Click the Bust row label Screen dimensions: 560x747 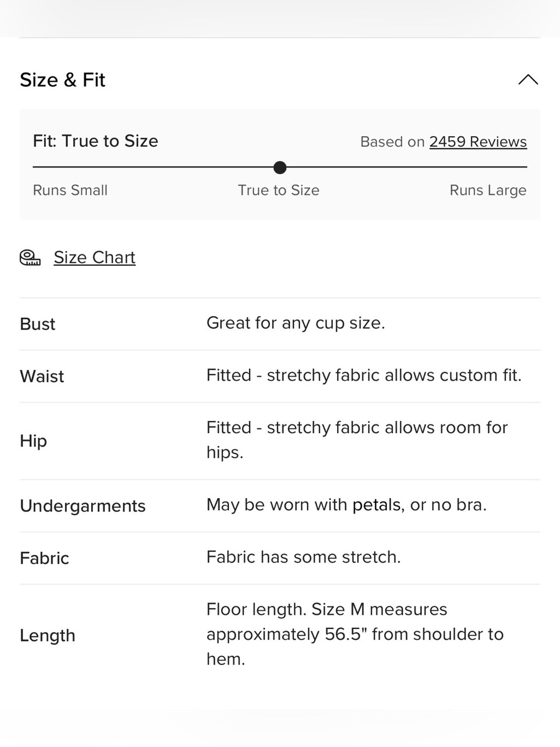coord(38,324)
